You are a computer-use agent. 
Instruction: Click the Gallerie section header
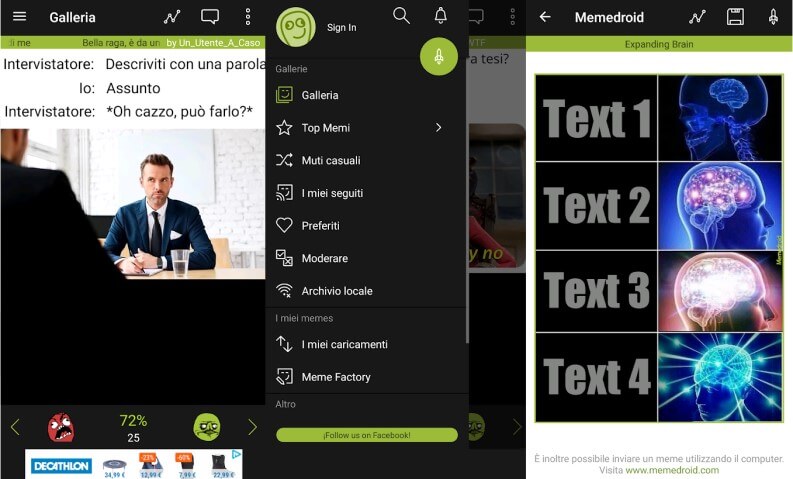click(291, 69)
